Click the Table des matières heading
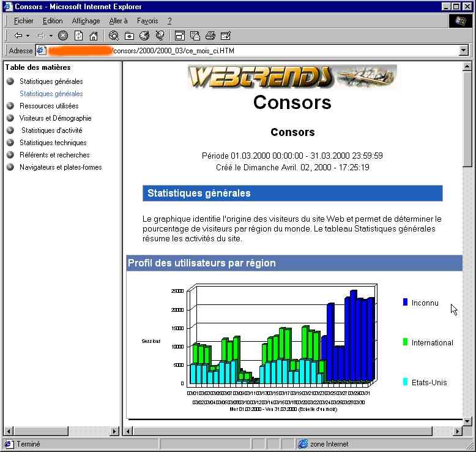Image resolution: width=476 pixels, height=452 pixels. click(x=38, y=67)
